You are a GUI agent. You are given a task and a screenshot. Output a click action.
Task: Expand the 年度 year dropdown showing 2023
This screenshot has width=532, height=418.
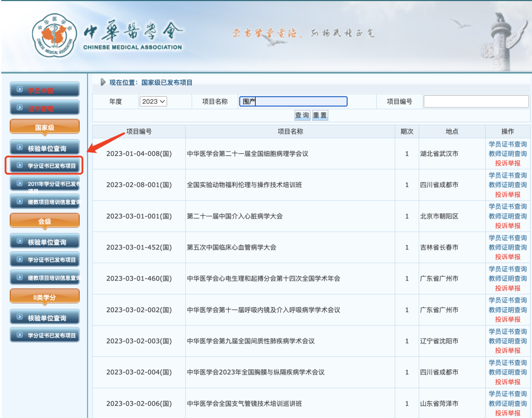[153, 101]
